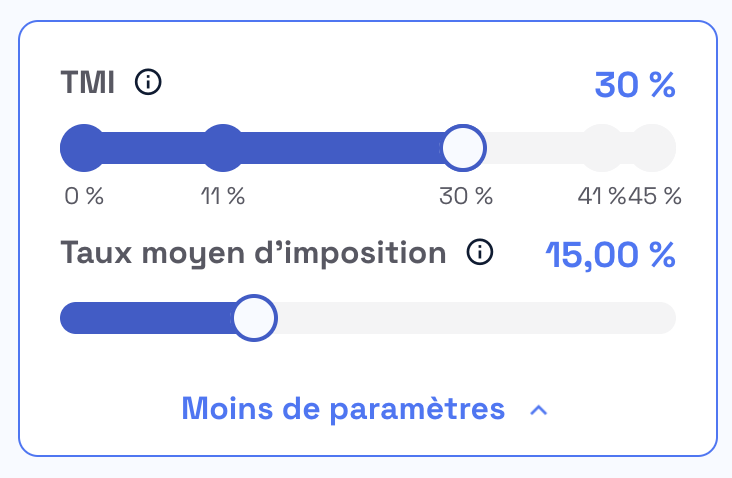Select the 11 % stop on TMI slider
Image resolution: width=732 pixels, height=478 pixels.
(223, 148)
